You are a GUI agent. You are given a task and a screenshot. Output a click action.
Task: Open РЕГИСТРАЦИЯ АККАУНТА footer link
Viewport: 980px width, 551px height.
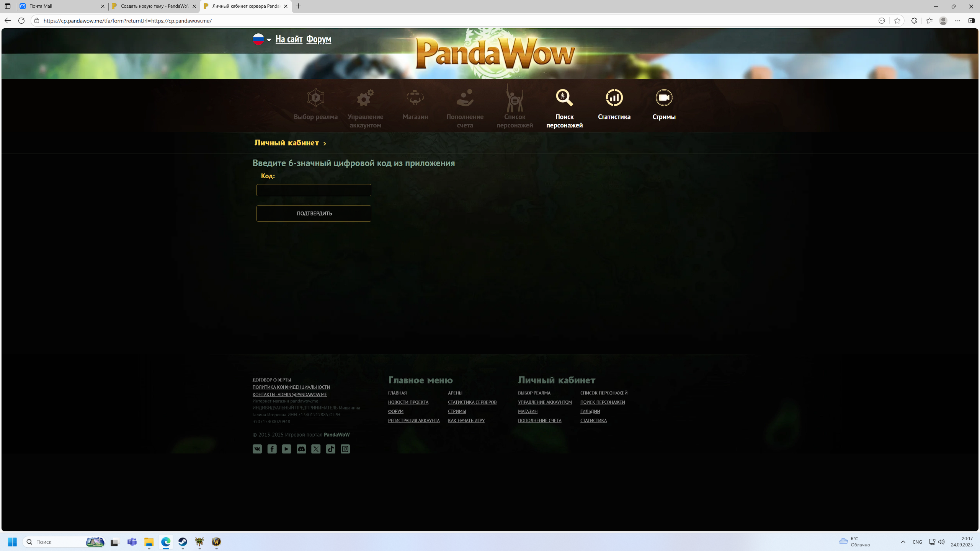click(x=414, y=421)
